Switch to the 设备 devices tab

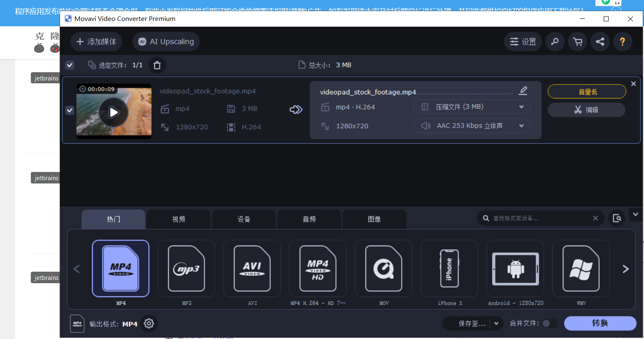tap(244, 219)
